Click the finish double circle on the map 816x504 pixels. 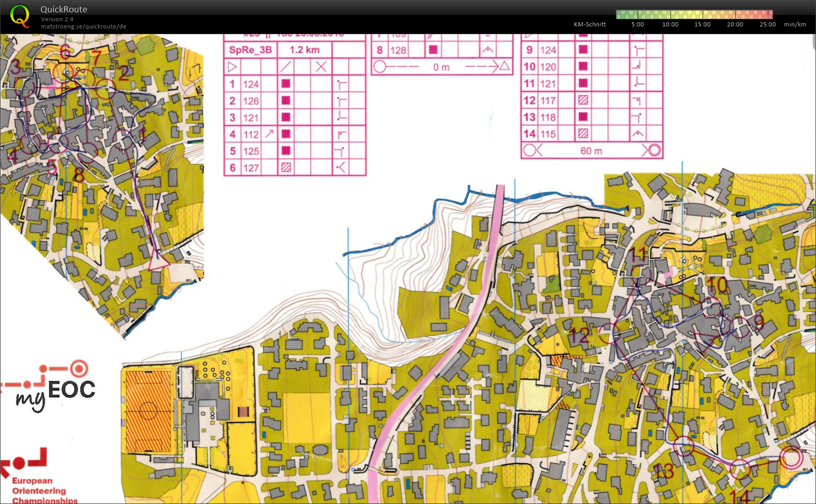pyautogui.click(x=791, y=458)
